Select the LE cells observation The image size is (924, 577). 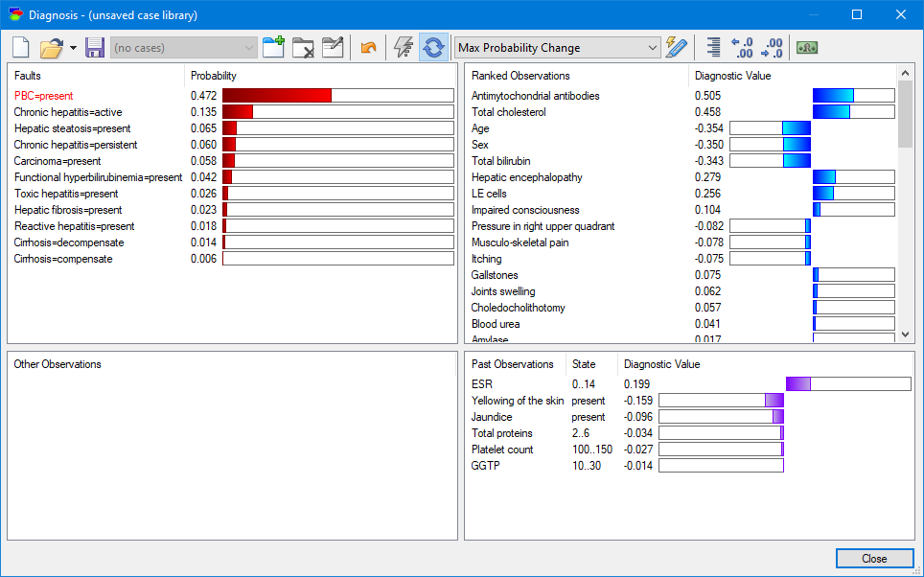coord(489,194)
